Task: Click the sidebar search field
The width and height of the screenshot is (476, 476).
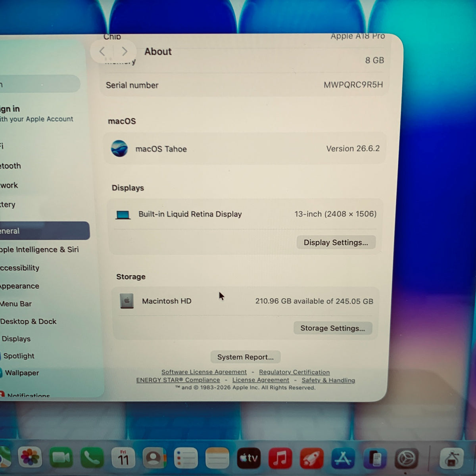Action: (40, 84)
